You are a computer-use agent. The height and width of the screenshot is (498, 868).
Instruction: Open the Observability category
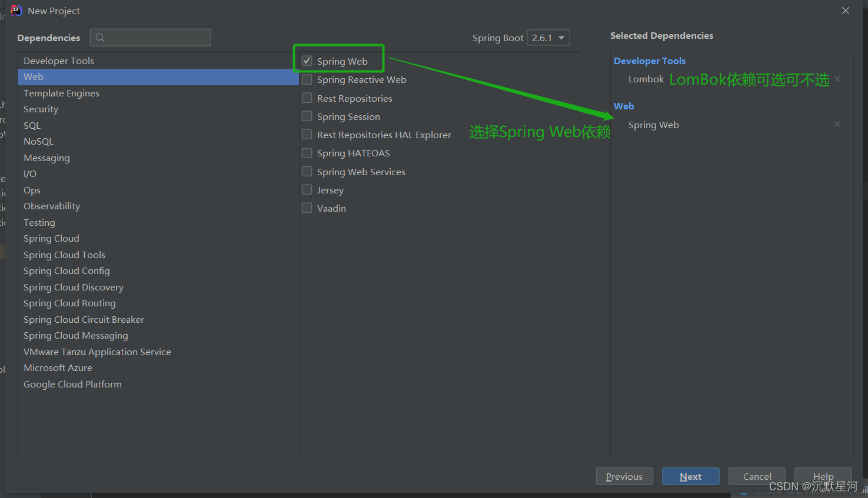click(x=158, y=206)
